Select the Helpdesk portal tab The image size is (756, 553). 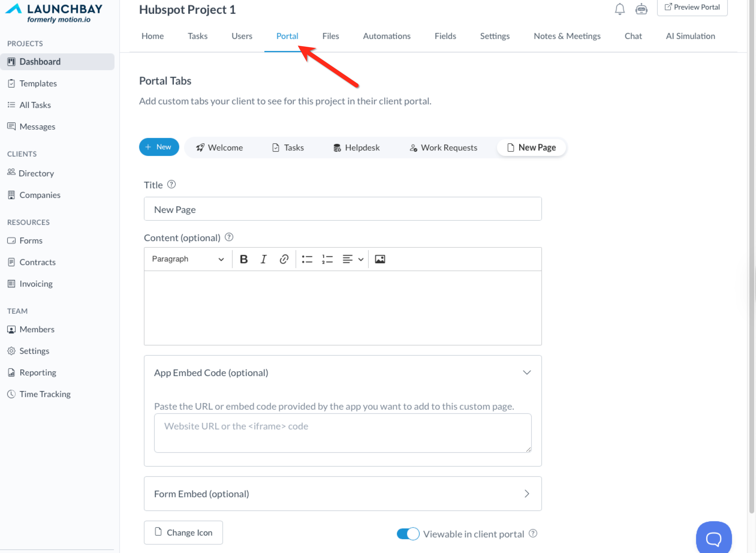[x=357, y=148]
